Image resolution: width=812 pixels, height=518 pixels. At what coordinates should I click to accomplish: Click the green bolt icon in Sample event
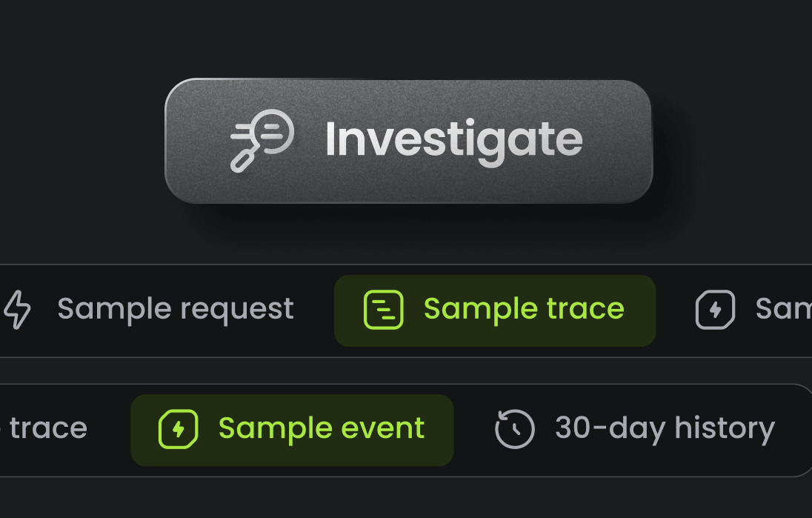click(178, 429)
